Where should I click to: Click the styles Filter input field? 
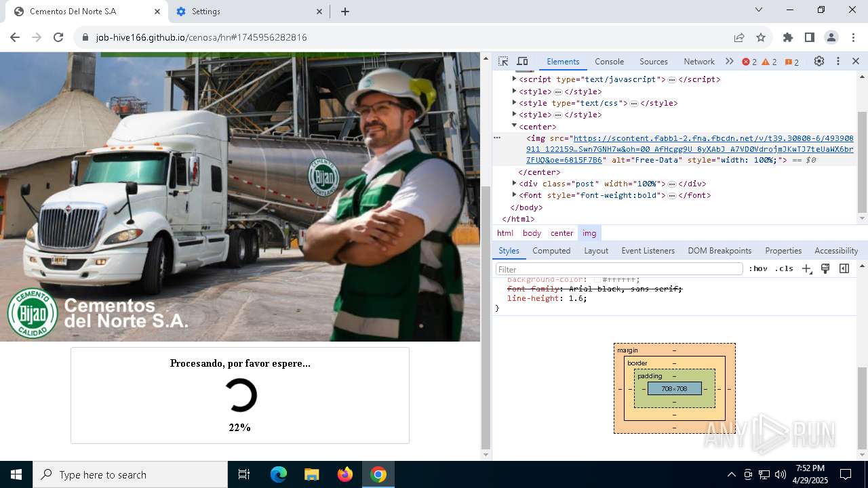click(619, 269)
